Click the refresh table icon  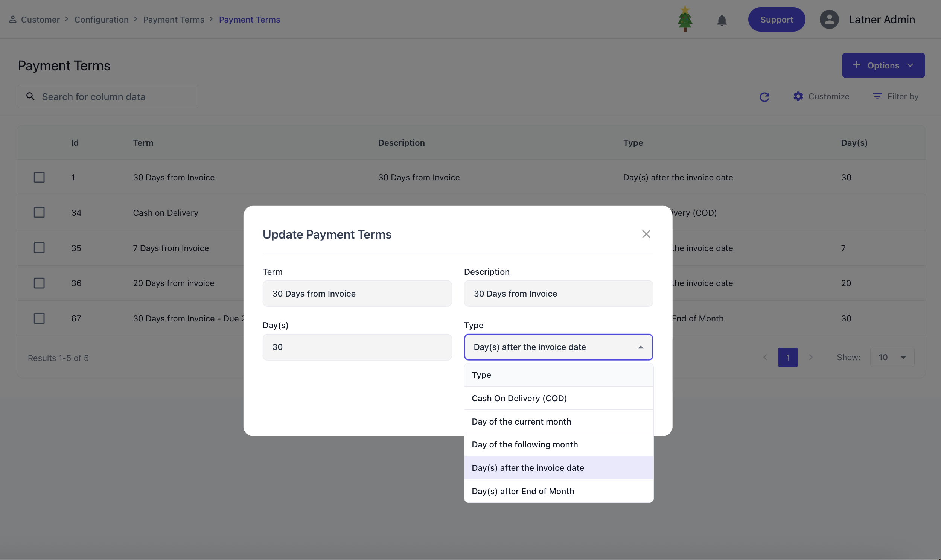764,97
